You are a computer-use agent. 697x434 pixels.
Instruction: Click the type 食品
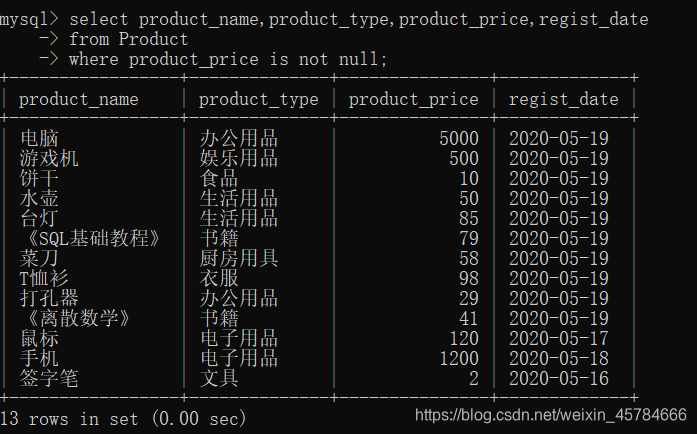(x=219, y=179)
